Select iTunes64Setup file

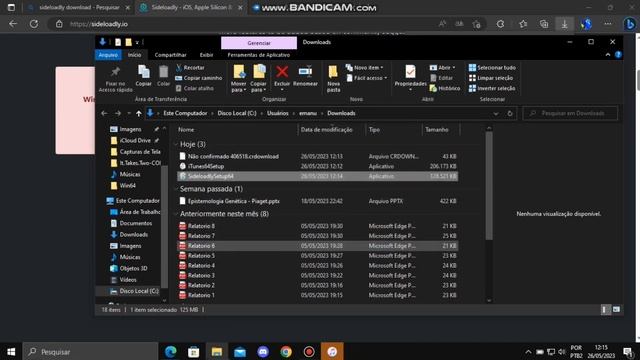318,166
